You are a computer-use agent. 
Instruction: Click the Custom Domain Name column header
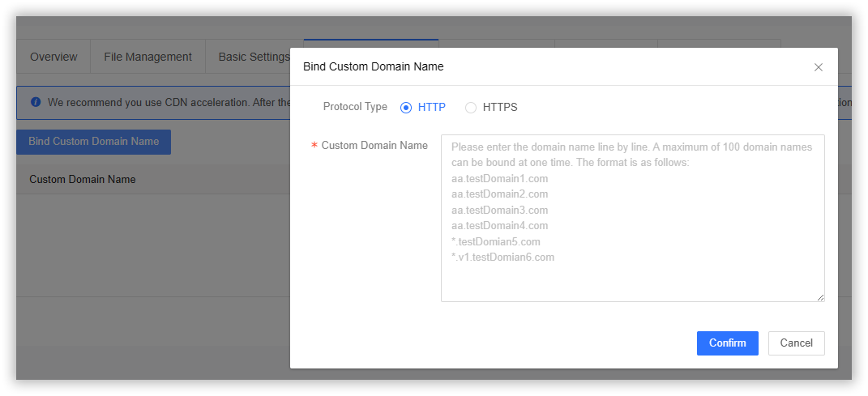(x=83, y=179)
